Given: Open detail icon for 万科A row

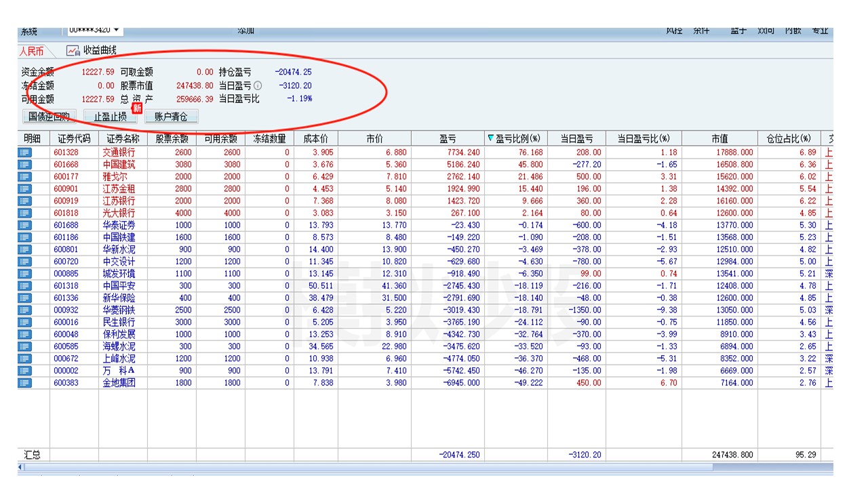Looking at the screenshot, I should pyautogui.click(x=25, y=371).
